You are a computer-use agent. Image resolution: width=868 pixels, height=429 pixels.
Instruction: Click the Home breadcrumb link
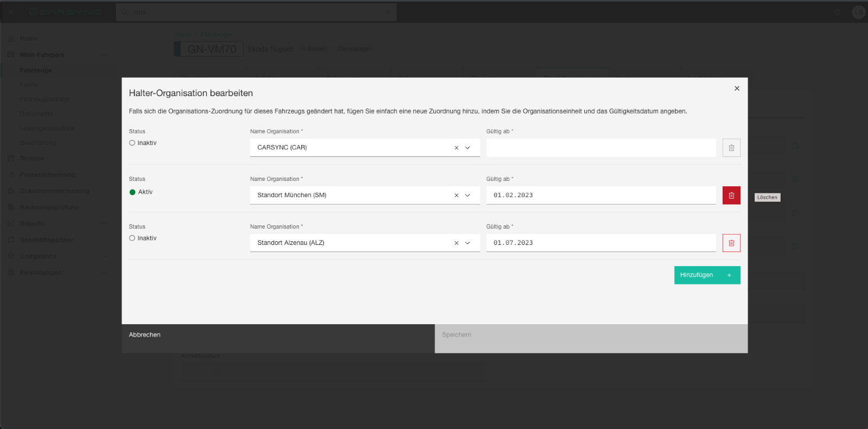182,35
